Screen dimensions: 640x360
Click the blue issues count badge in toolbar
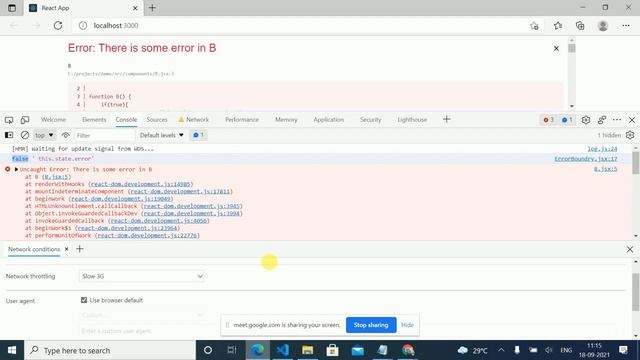pyautogui.click(x=567, y=120)
